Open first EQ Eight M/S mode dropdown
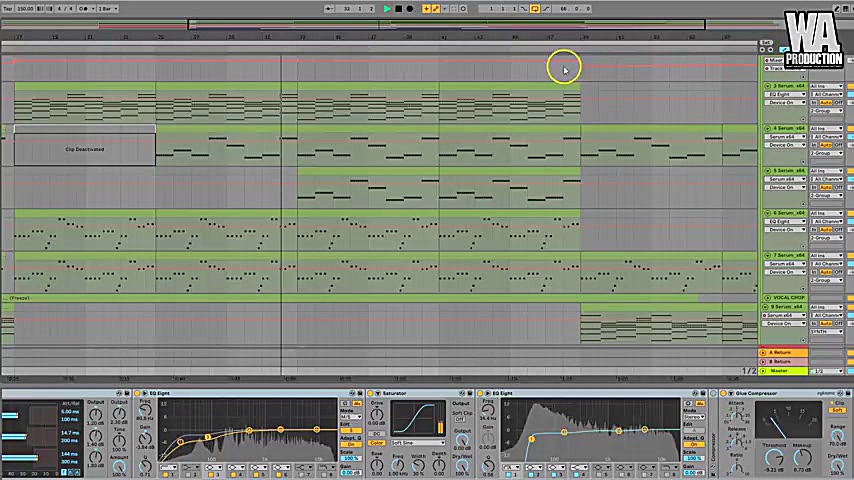Screen dimensions: 854x480 351,417
